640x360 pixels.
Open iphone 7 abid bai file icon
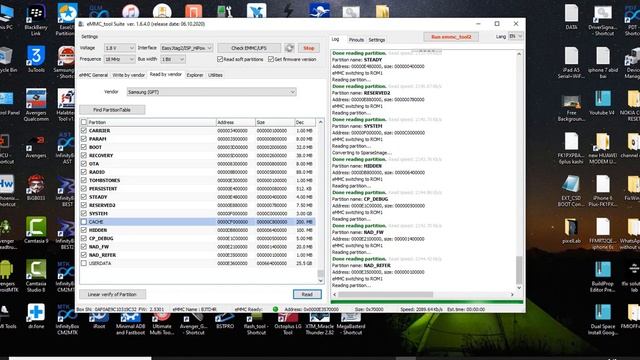602,63
